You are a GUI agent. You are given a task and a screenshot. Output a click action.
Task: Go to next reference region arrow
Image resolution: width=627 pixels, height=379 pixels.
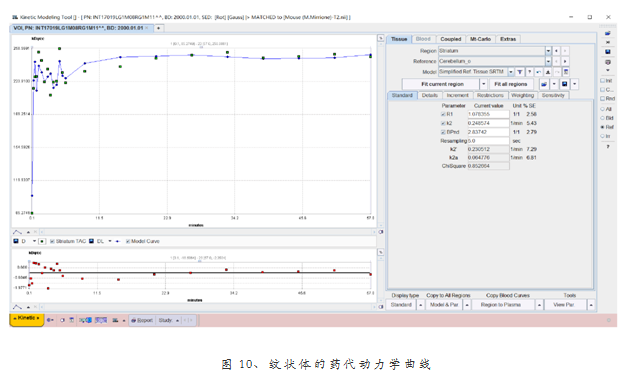565,62
